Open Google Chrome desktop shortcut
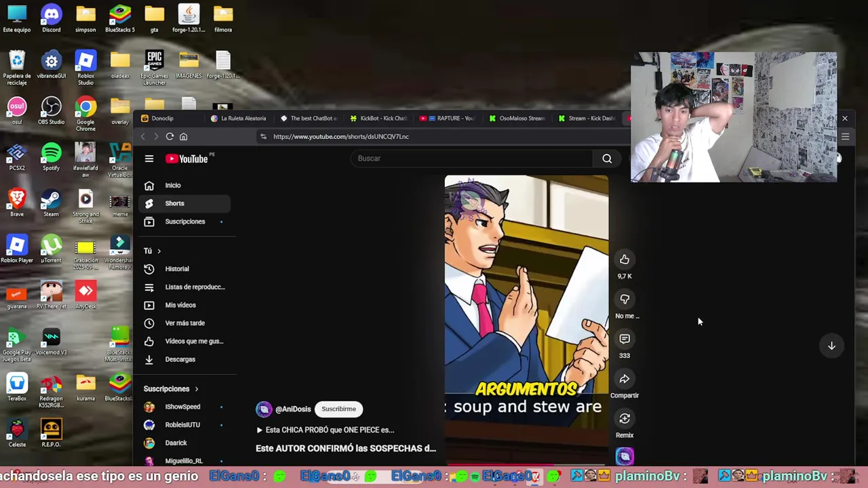 pyautogui.click(x=85, y=114)
